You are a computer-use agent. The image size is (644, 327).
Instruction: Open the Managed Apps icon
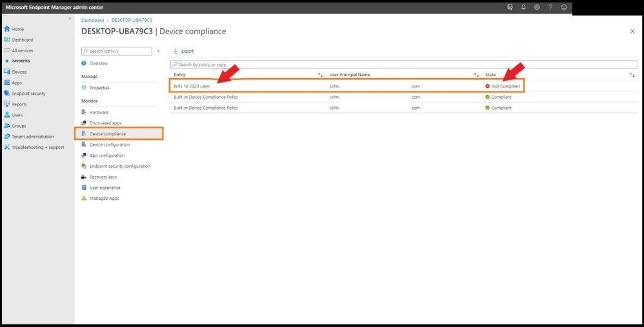(84, 198)
